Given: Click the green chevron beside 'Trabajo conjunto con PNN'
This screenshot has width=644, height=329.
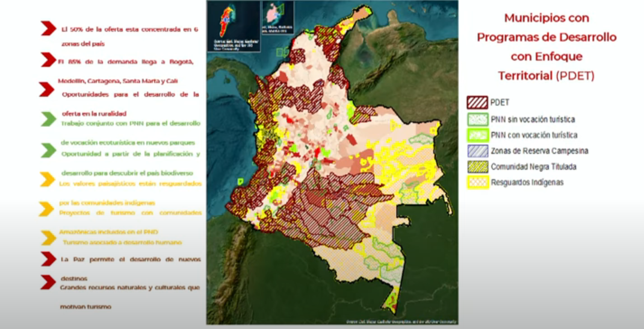Looking at the screenshot, I should tap(49, 119).
